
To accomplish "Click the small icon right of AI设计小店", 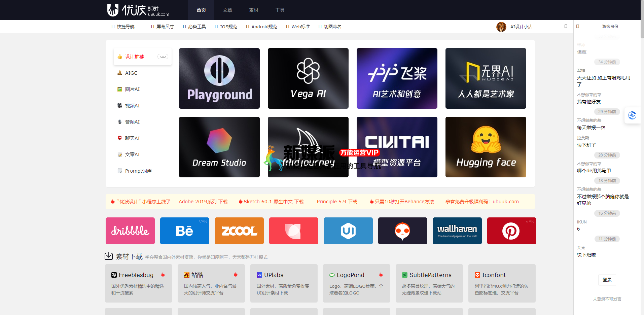I will pyautogui.click(x=566, y=26).
